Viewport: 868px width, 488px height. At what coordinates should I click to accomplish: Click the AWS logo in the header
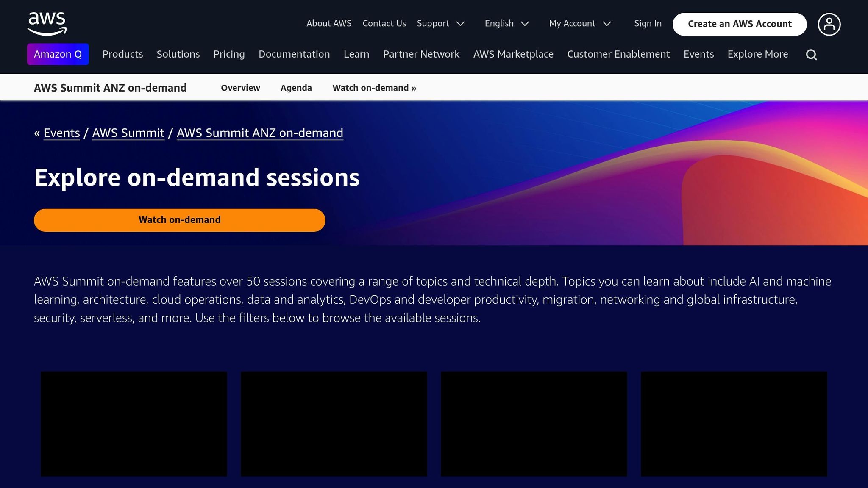point(47,24)
